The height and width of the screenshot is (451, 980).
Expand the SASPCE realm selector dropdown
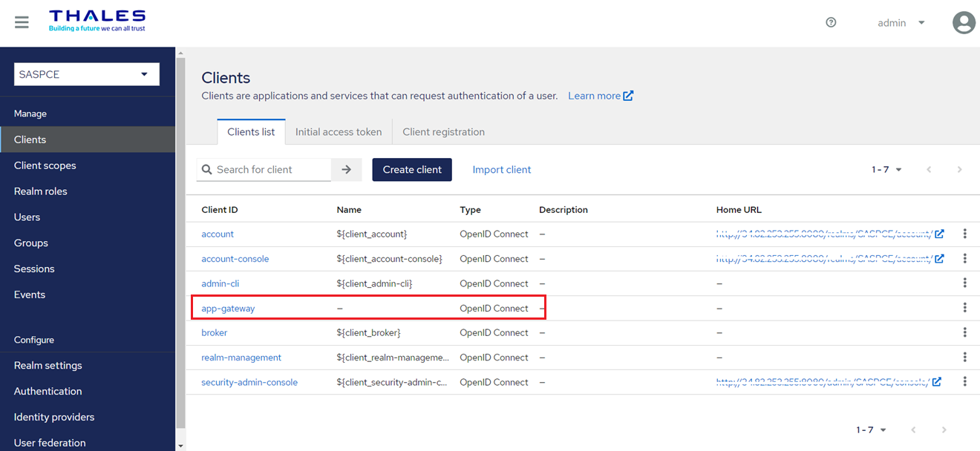point(86,74)
